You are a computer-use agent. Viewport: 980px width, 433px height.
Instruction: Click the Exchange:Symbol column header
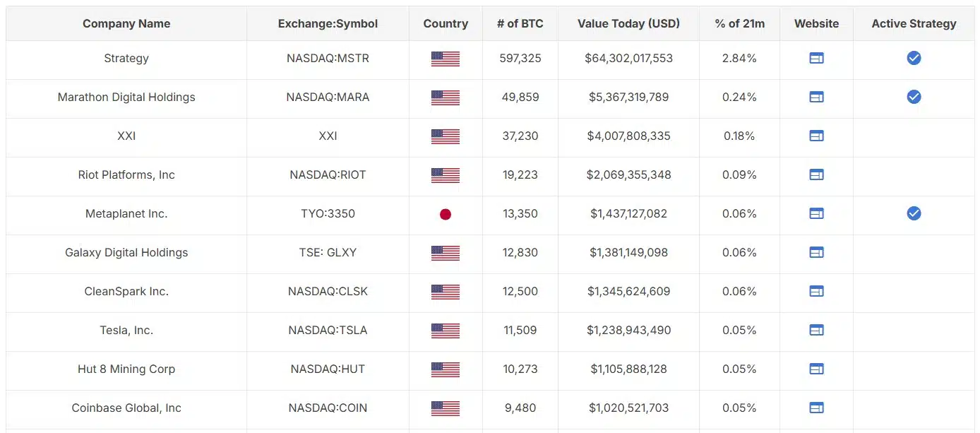[328, 23]
